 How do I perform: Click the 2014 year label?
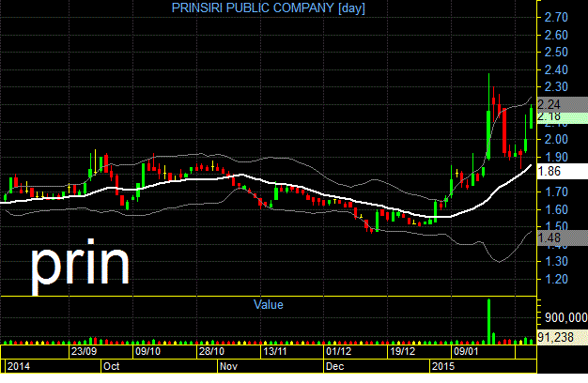click(x=19, y=366)
